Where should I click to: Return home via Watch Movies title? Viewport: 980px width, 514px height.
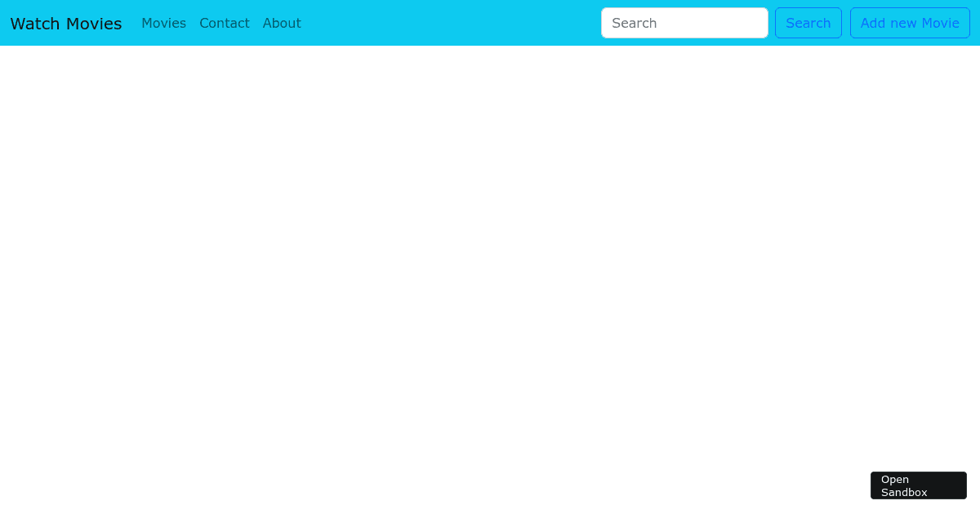click(x=66, y=24)
